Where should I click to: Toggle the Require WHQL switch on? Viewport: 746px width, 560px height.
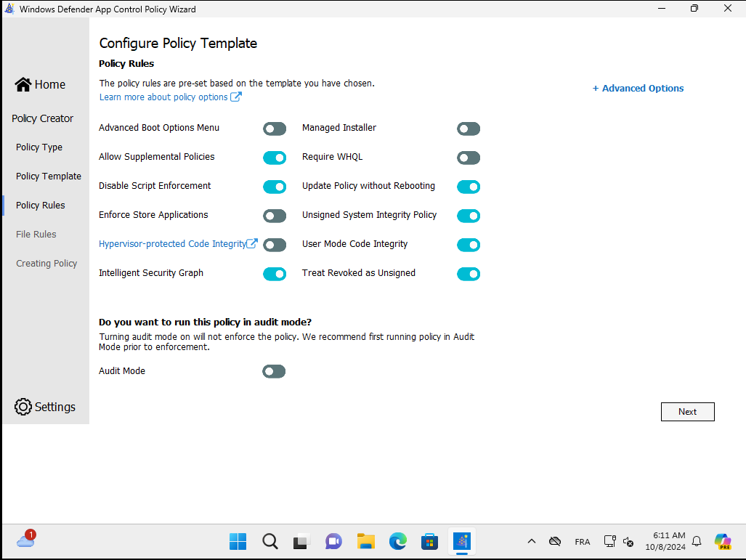tap(469, 158)
